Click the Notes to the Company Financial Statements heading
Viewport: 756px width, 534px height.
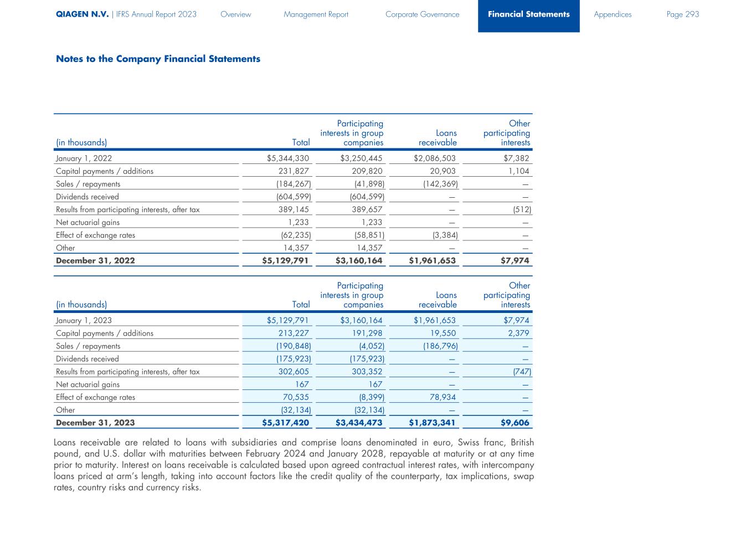[158, 59]
